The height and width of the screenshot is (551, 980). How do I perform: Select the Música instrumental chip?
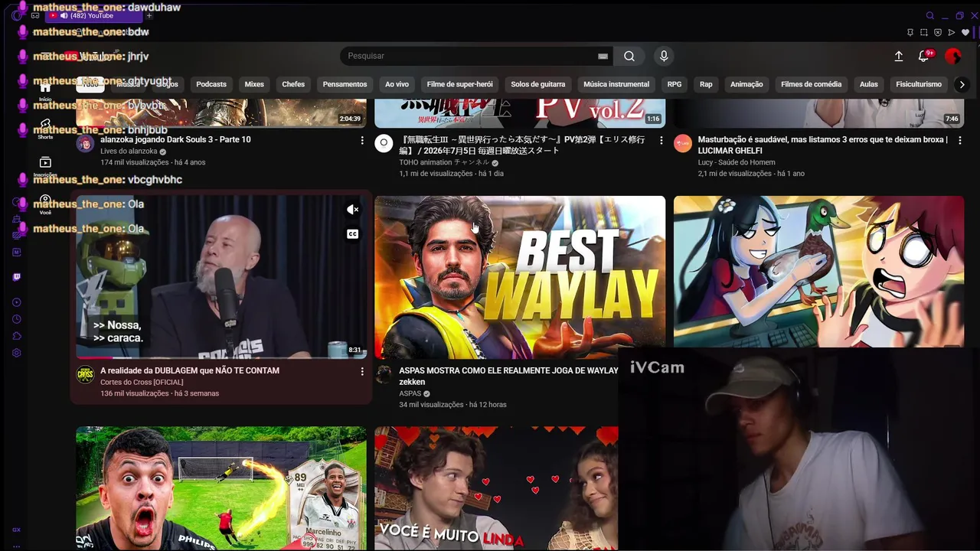(x=616, y=84)
